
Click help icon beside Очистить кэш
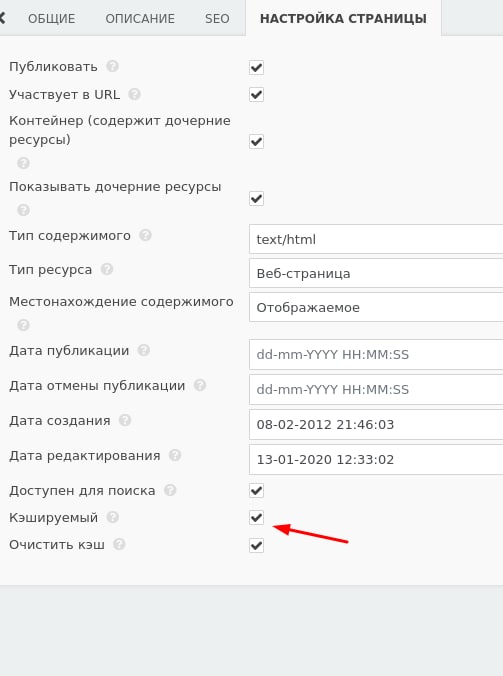click(119, 544)
